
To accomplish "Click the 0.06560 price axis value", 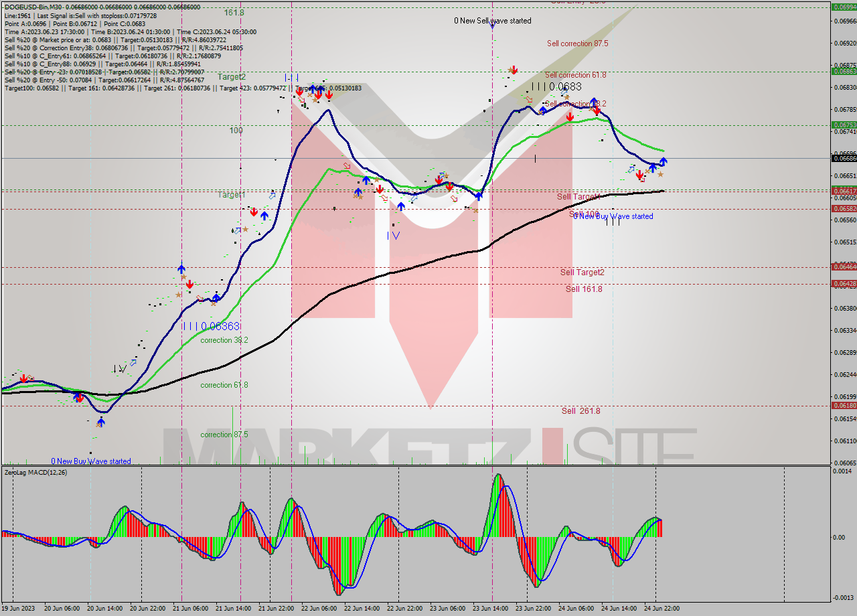I will [x=844, y=219].
